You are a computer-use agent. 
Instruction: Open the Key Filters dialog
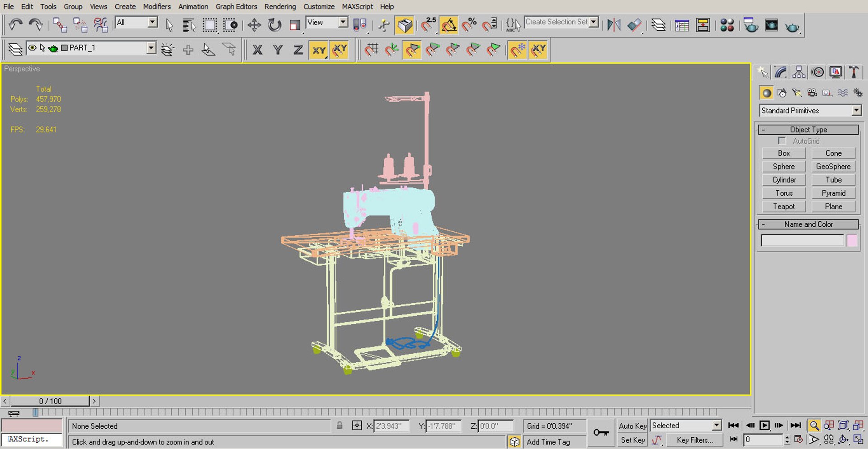coord(694,440)
